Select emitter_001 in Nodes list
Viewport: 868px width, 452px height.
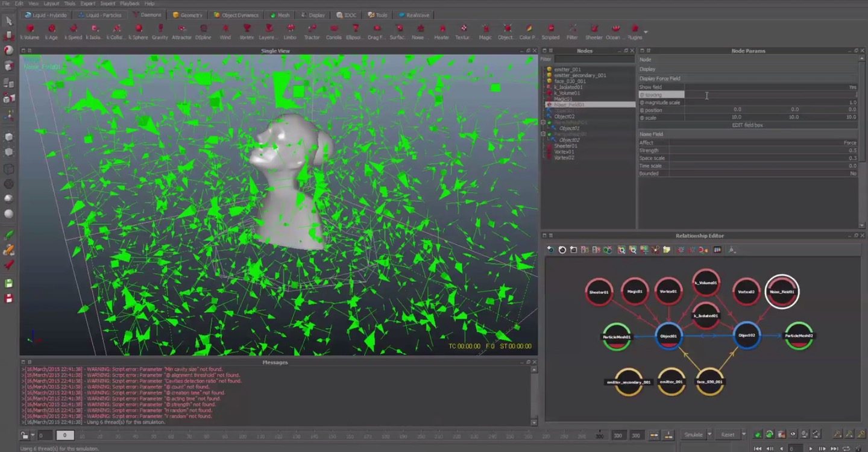pos(568,69)
